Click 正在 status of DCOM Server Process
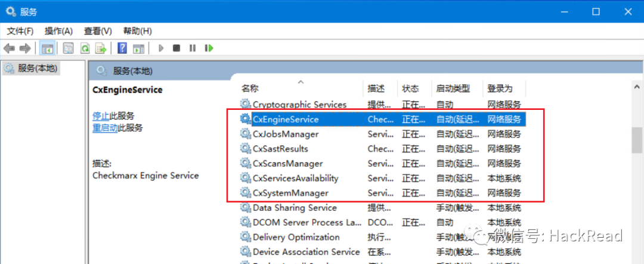 click(x=414, y=223)
